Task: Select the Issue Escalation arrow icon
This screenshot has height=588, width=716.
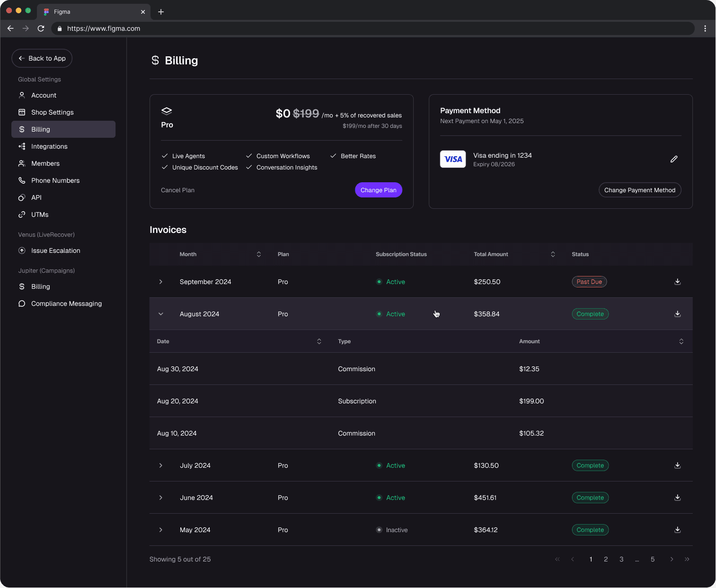Action: (x=22, y=250)
